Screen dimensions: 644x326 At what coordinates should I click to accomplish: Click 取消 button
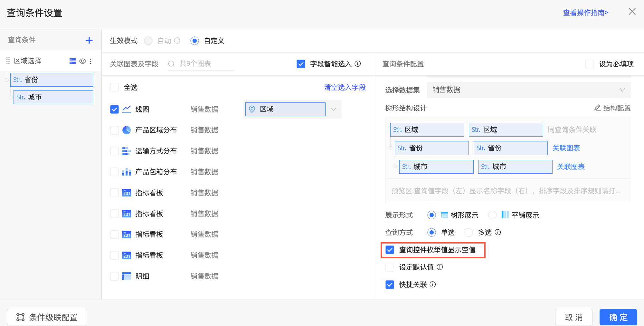pyautogui.click(x=574, y=317)
